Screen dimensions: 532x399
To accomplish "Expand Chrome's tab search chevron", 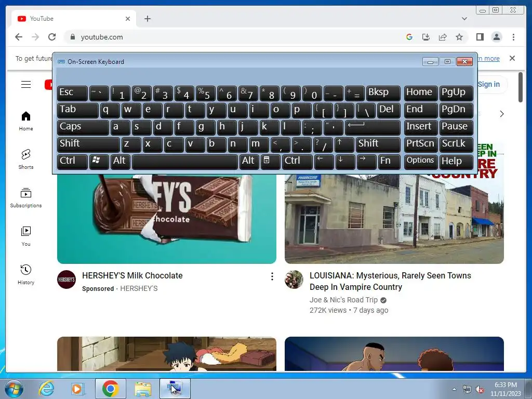I will pos(464,19).
